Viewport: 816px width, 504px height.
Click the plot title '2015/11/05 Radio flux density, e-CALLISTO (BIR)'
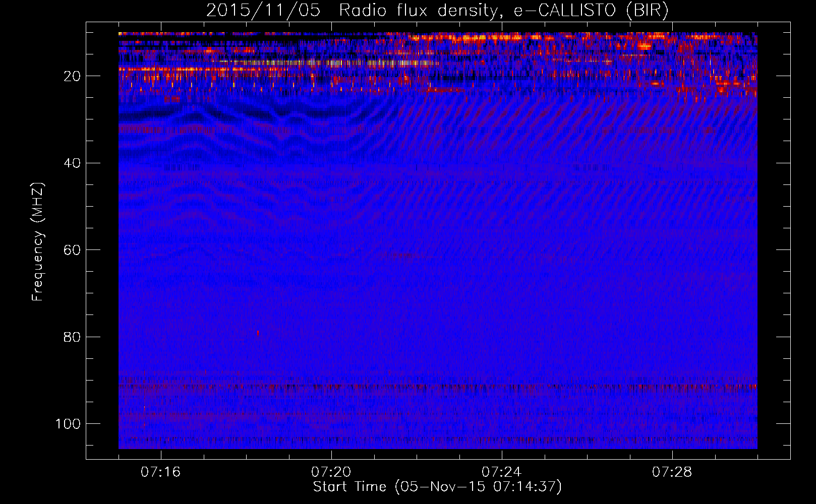point(437,10)
